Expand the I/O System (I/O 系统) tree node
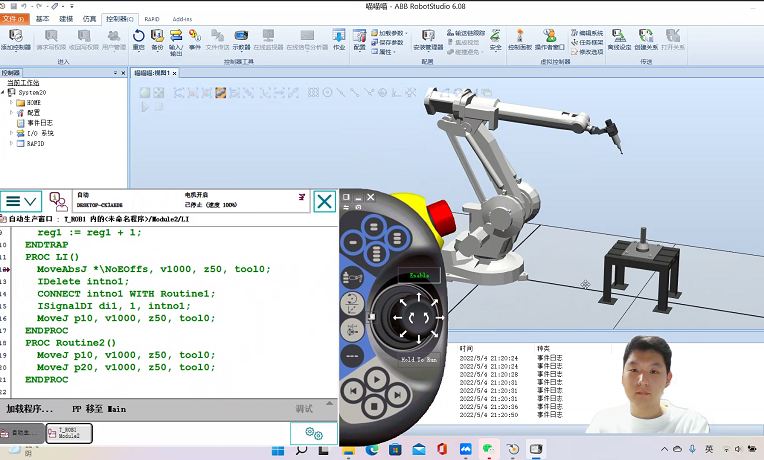Viewport: 764px width, 460px height. point(11,133)
